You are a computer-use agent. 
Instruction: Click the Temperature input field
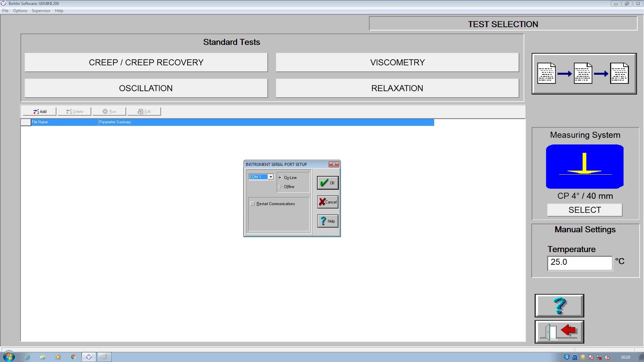click(579, 263)
